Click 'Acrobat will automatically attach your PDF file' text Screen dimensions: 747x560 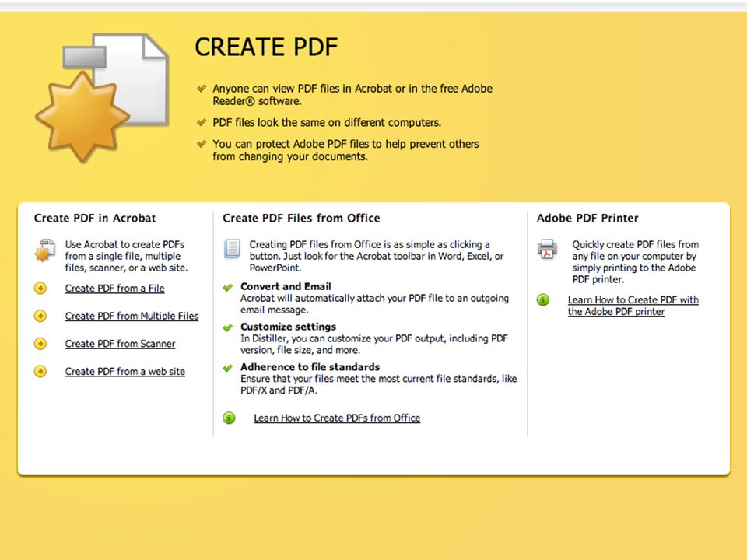point(374,304)
